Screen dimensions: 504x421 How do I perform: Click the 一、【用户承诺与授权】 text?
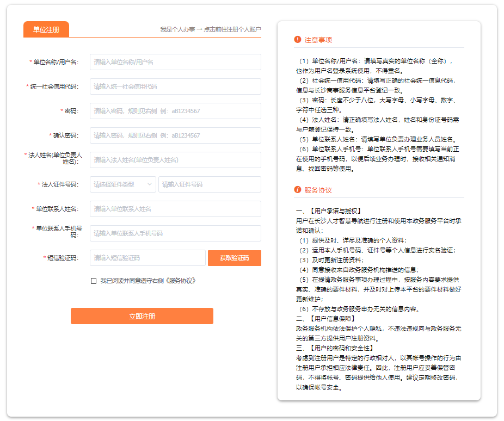pos(329,211)
